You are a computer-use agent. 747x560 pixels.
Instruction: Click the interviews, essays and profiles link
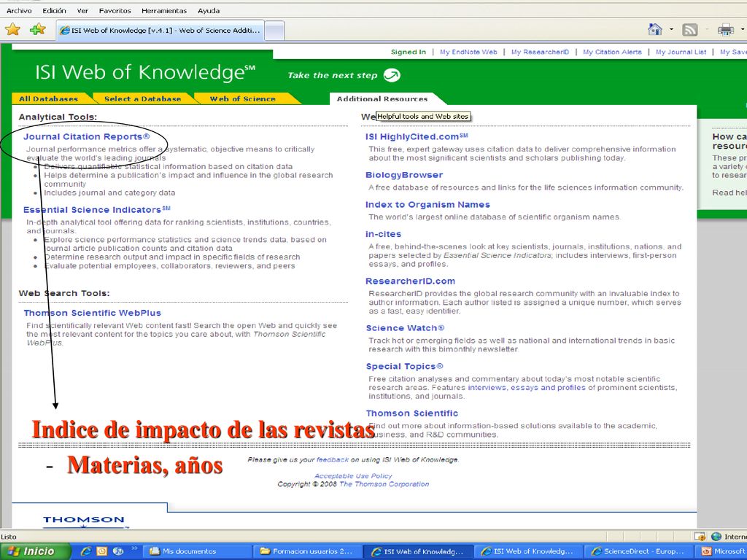[x=527, y=388]
